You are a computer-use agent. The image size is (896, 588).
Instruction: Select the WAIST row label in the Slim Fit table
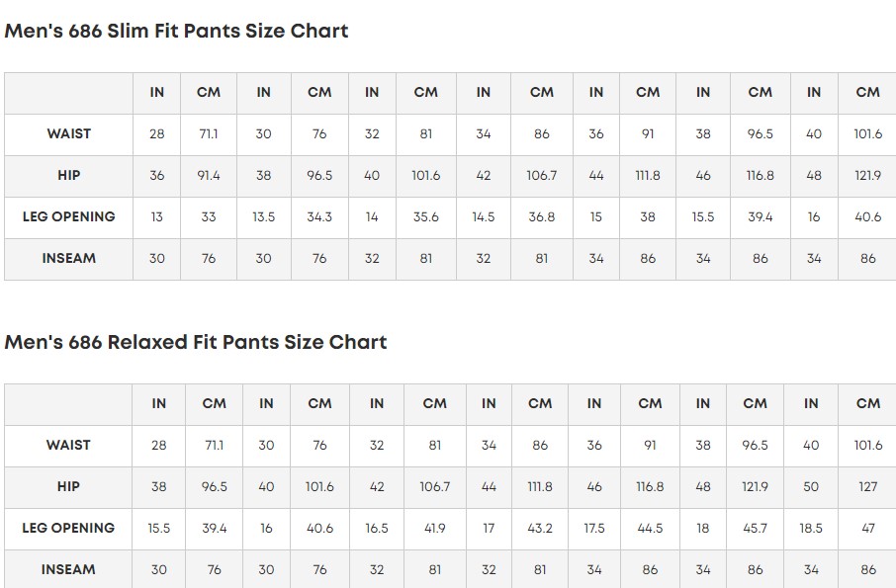pos(69,133)
